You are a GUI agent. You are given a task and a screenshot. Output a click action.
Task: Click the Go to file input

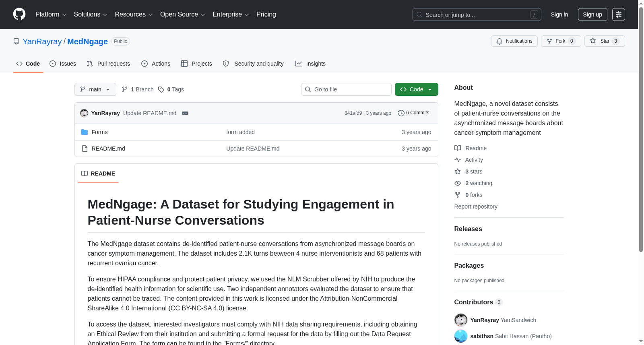346,89
